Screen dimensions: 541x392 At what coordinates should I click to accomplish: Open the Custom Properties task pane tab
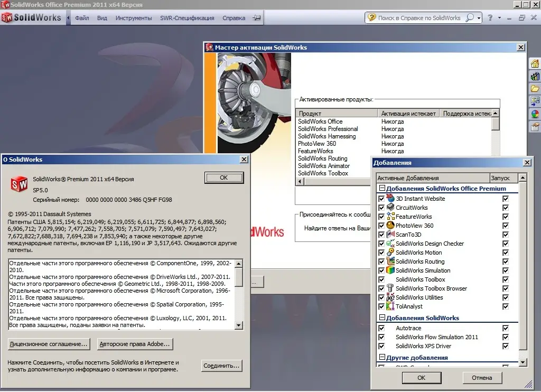click(535, 127)
